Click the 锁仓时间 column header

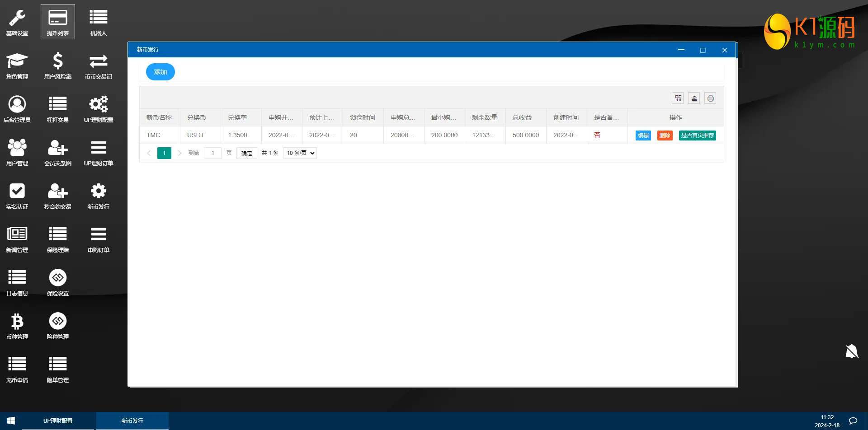(x=363, y=117)
